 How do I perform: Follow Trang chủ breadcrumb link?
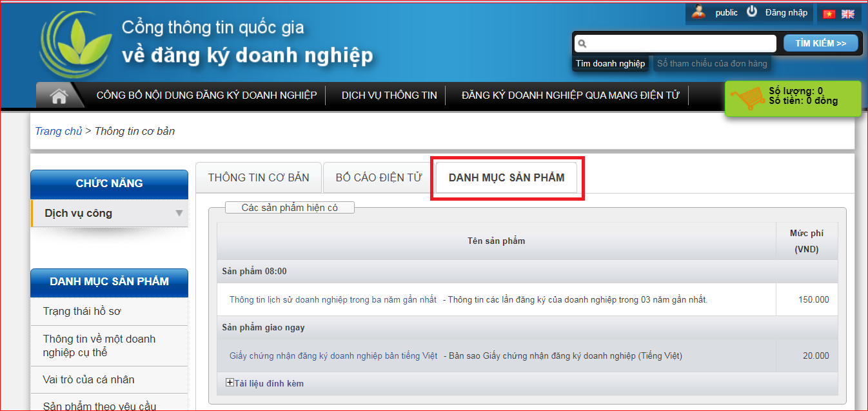(59, 131)
